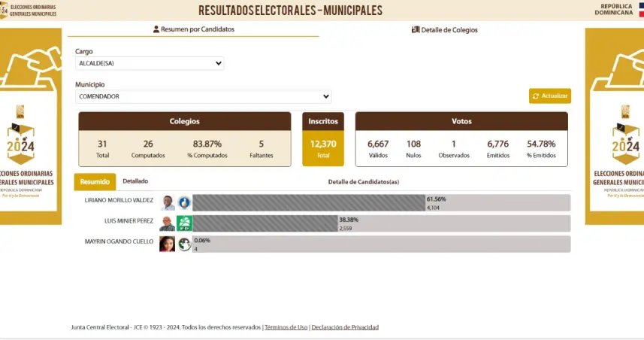Open the Términos de Uso link
The height and width of the screenshot is (340, 644).
(286, 327)
